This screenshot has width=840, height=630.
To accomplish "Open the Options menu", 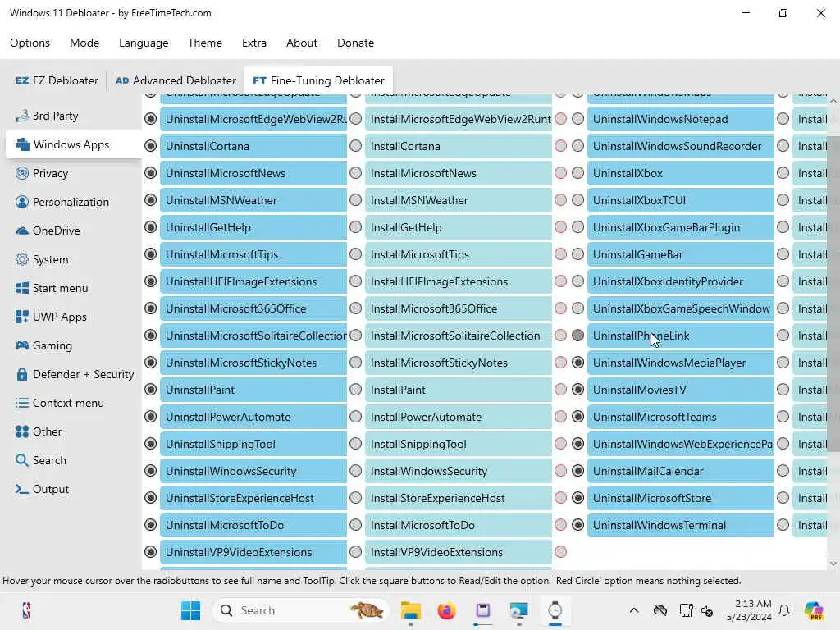I will (x=30, y=43).
